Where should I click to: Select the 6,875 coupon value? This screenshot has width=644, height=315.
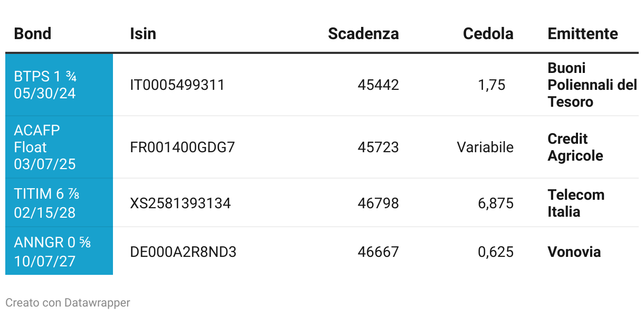496,203
